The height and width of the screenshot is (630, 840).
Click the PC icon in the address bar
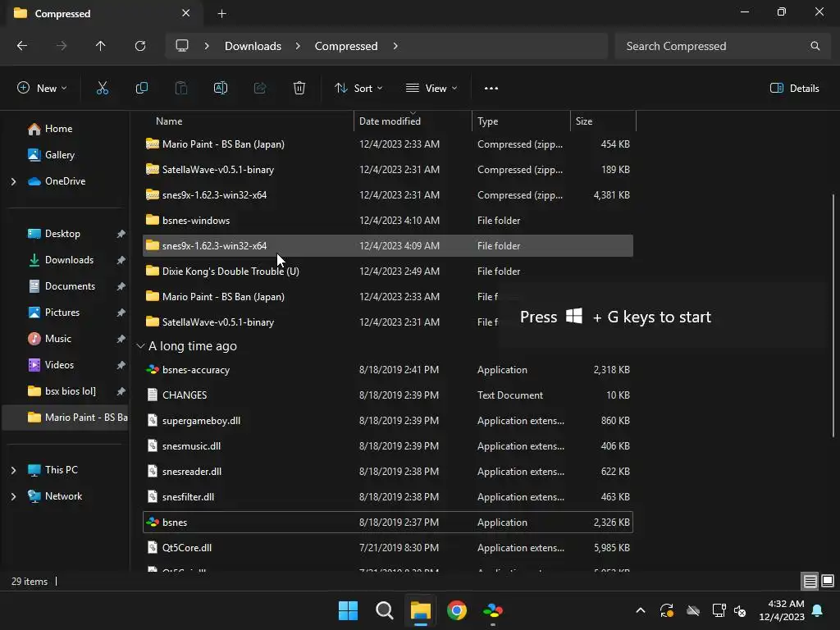tap(182, 46)
